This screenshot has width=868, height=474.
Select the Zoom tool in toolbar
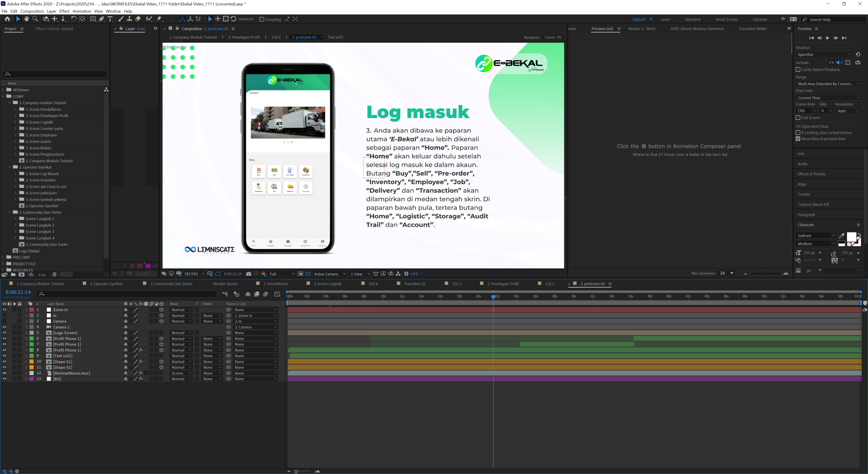coord(35,19)
